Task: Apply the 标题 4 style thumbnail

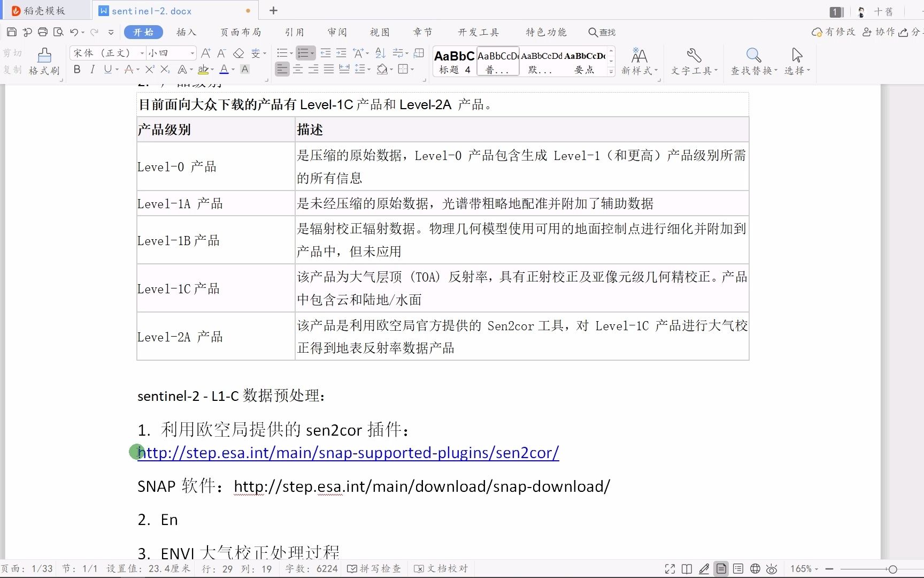Action: click(455, 62)
